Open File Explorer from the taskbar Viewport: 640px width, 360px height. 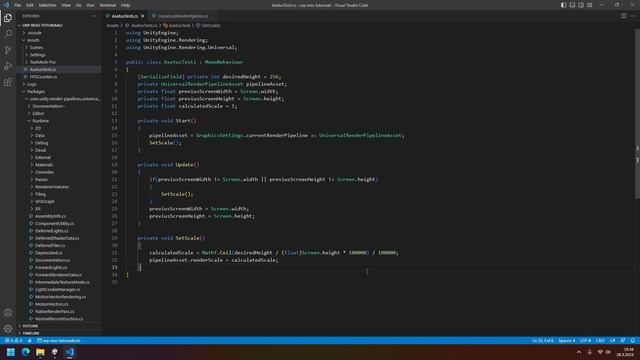tap(40, 352)
